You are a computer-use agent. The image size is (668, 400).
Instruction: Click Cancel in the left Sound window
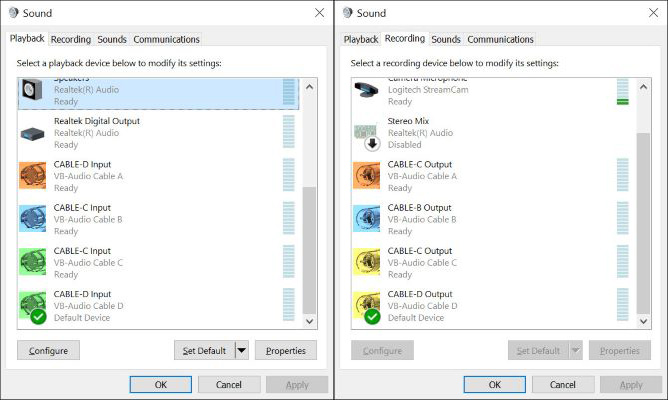pos(229,385)
